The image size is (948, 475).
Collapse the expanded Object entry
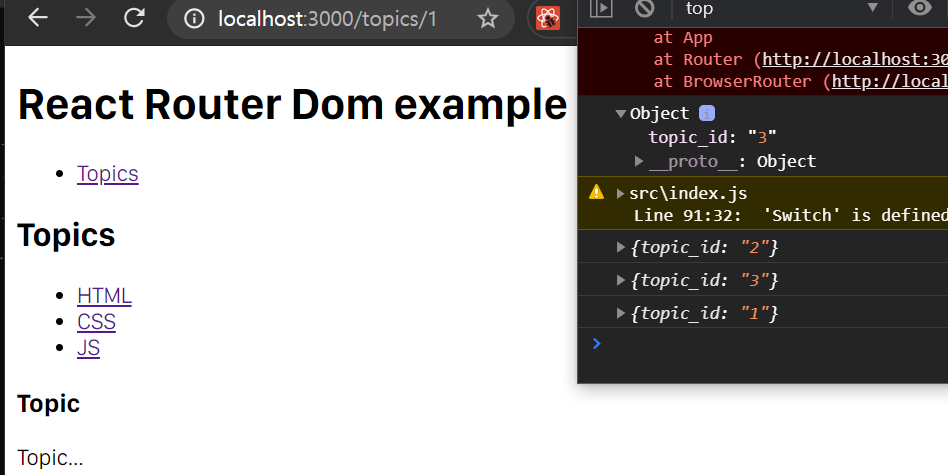[620, 113]
